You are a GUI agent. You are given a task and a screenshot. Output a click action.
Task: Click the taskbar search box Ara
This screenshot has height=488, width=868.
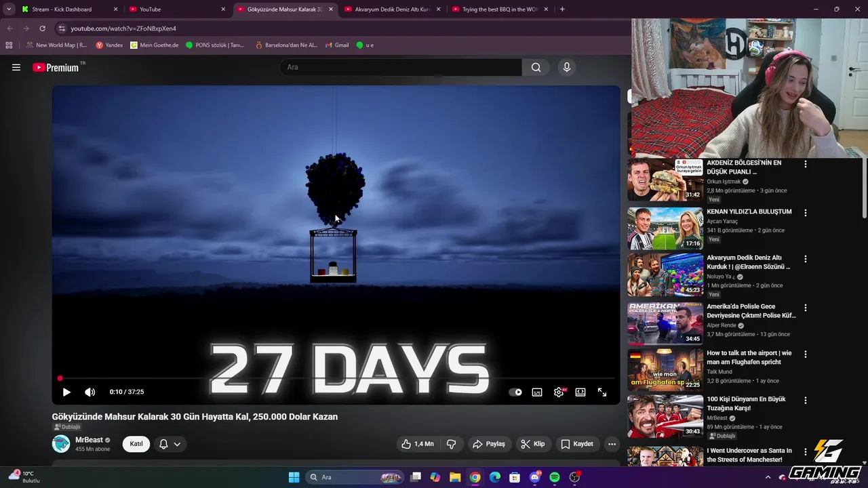pos(355,477)
